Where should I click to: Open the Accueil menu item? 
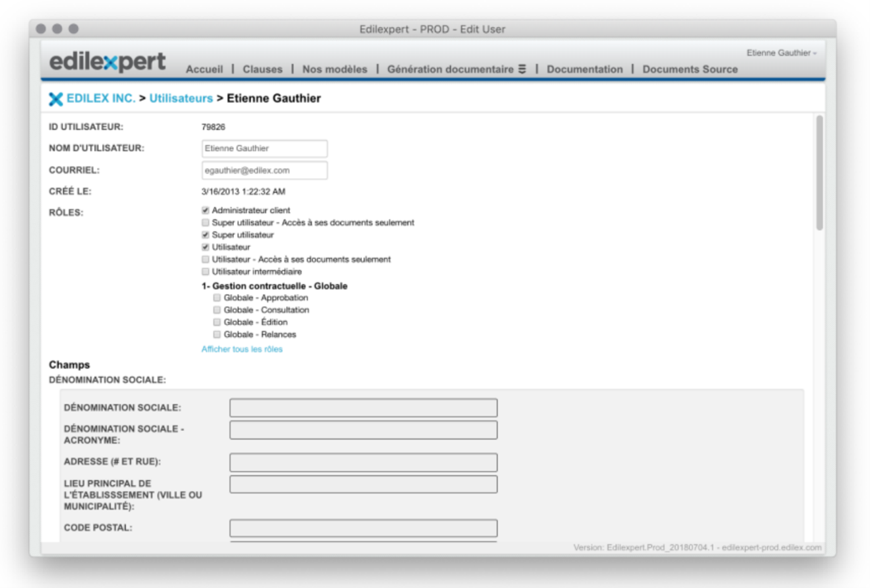coord(204,69)
